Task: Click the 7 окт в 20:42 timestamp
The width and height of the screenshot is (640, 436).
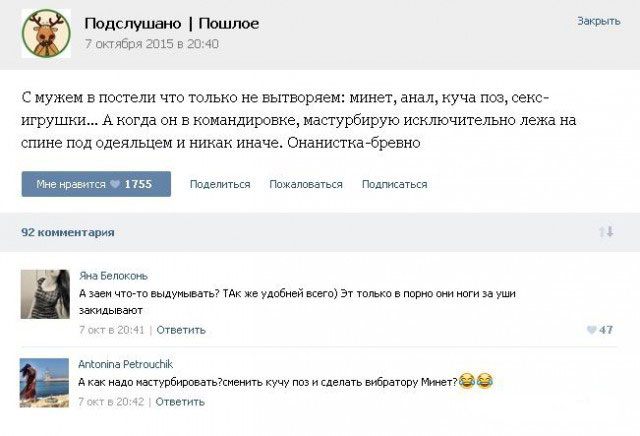Action: 111,401
